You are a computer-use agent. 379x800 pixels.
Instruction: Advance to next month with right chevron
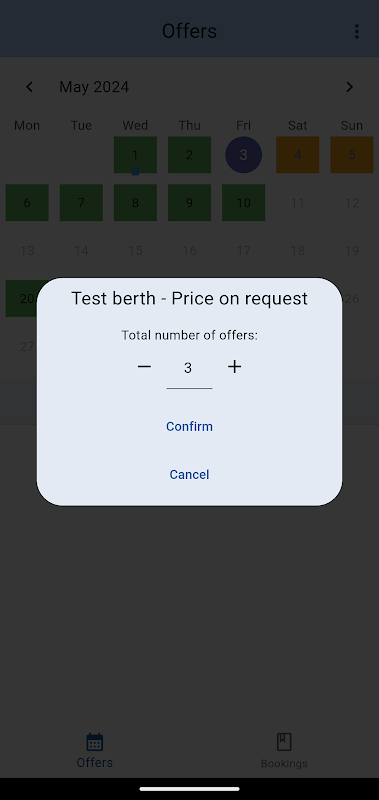coord(349,87)
